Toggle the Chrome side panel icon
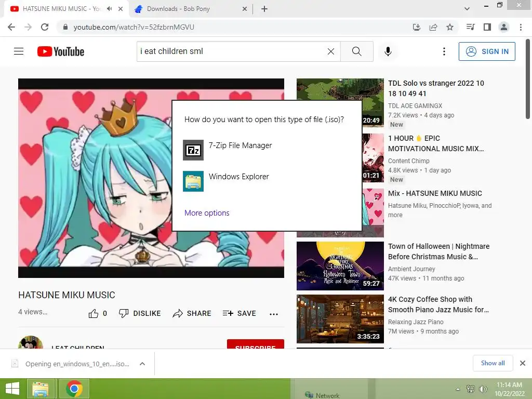 coord(487,27)
